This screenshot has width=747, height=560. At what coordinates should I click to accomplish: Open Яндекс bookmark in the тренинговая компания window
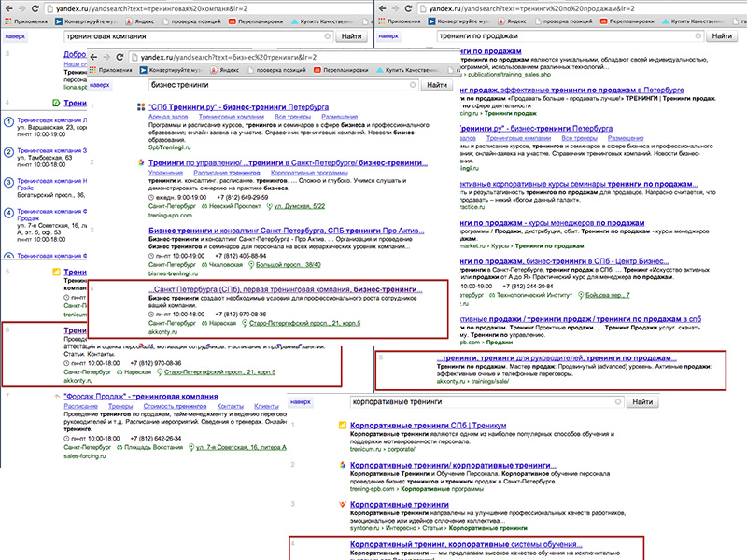(x=140, y=21)
